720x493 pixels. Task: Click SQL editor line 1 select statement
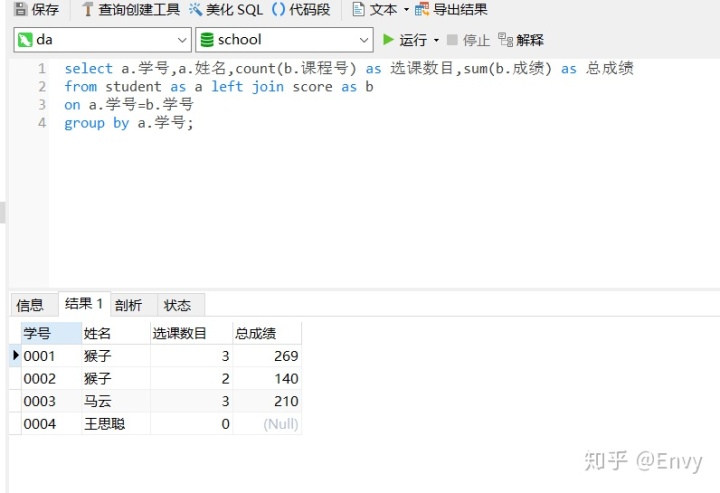pyautogui.click(x=349, y=68)
